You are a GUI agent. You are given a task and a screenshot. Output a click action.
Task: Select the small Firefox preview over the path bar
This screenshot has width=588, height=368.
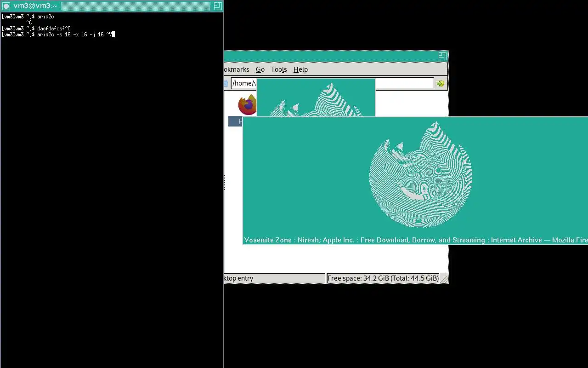click(316, 98)
